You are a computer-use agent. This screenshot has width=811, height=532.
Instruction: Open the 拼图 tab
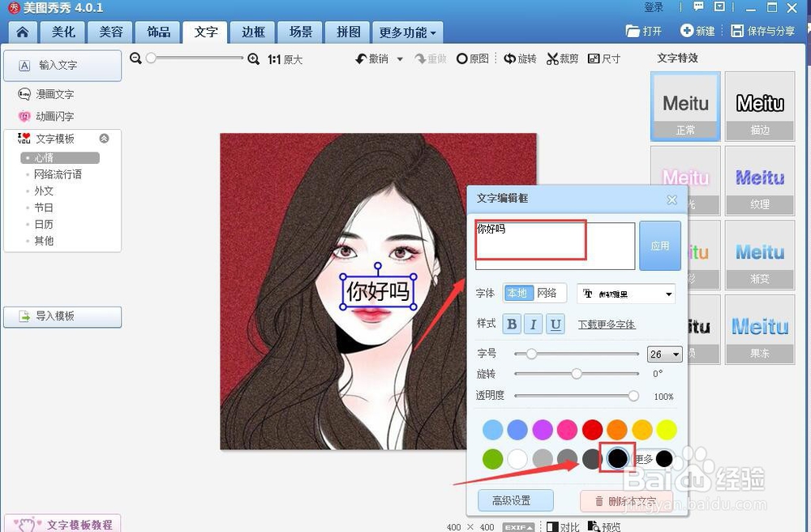pyautogui.click(x=348, y=32)
